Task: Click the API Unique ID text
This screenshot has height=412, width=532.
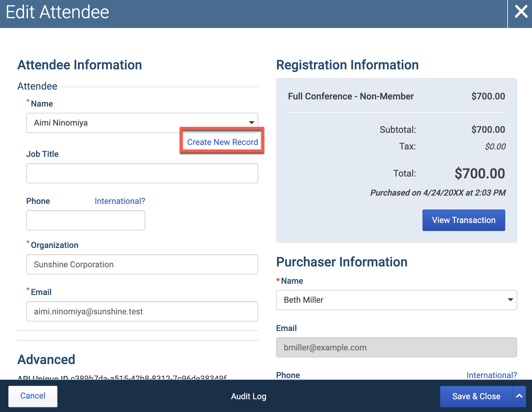Action: point(122,377)
